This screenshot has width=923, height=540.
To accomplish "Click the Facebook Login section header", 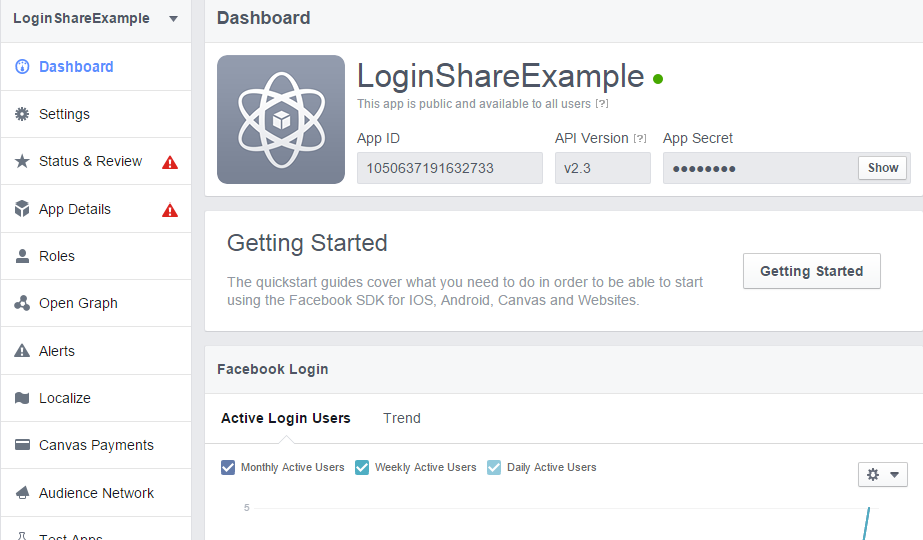I will (x=273, y=369).
